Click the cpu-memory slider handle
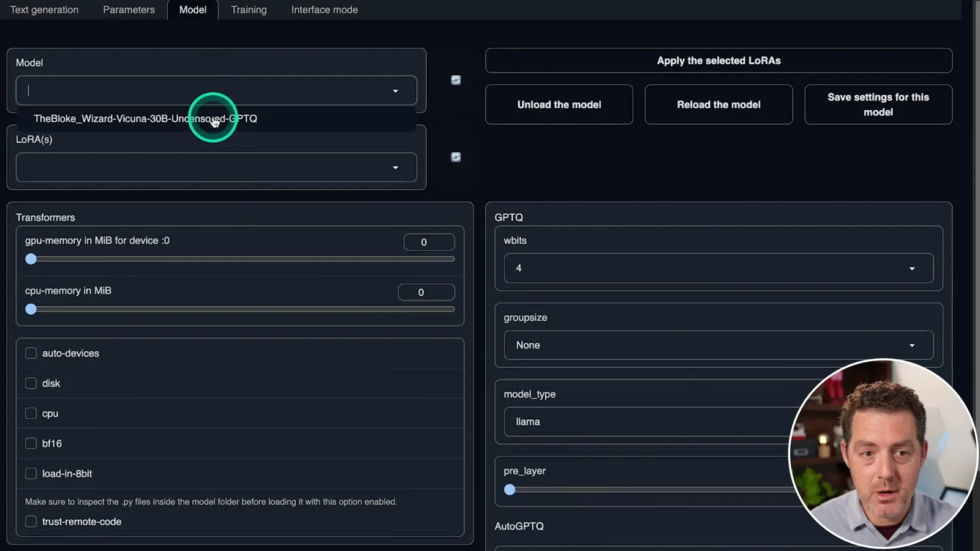Image resolution: width=980 pixels, height=551 pixels. [x=31, y=309]
